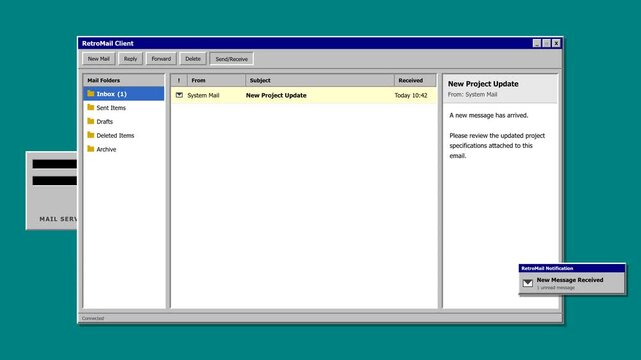This screenshot has width=641, height=360.
Task: Sort by the priority (!) column
Action: click(x=179, y=80)
